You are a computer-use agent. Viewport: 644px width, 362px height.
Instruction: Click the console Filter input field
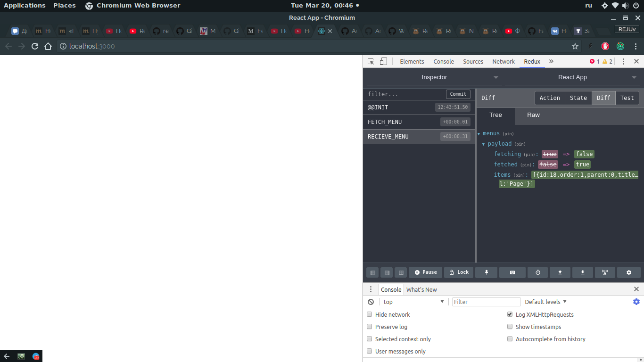[487, 302]
